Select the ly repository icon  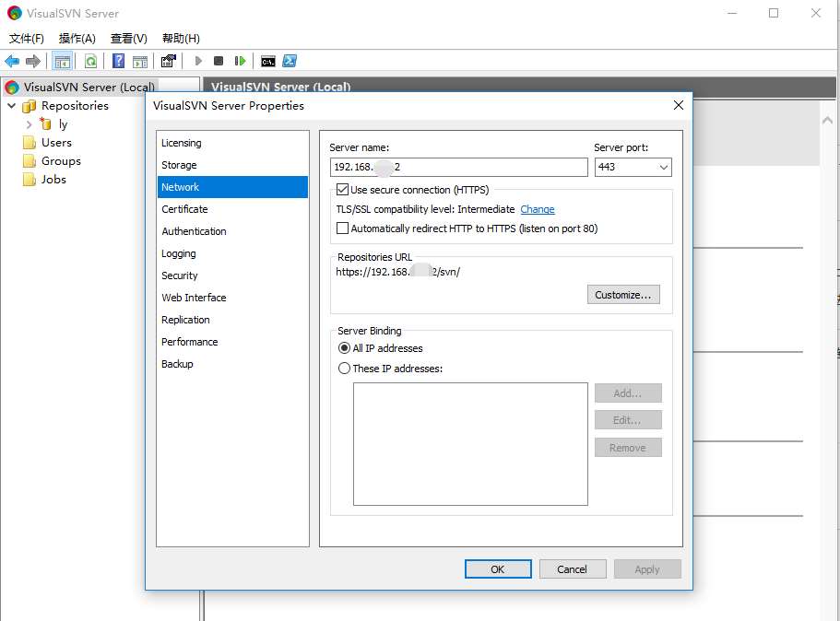46,124
